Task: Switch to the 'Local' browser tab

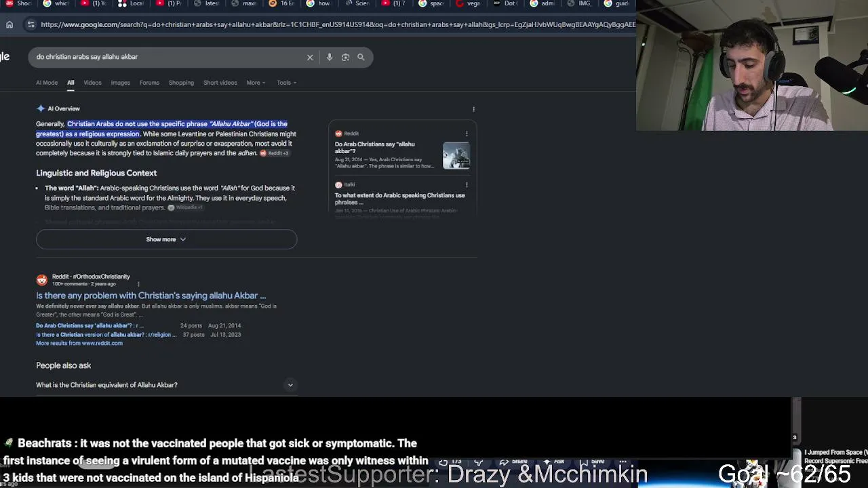Action: tap(131, 3)
